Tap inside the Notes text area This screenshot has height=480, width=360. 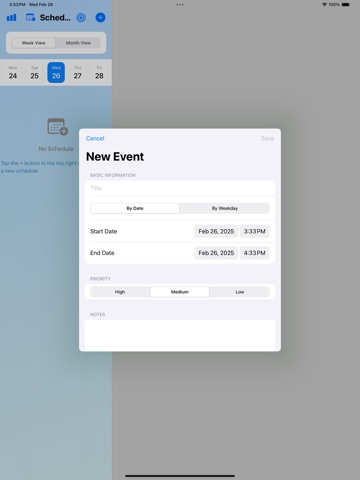[180, 335]
